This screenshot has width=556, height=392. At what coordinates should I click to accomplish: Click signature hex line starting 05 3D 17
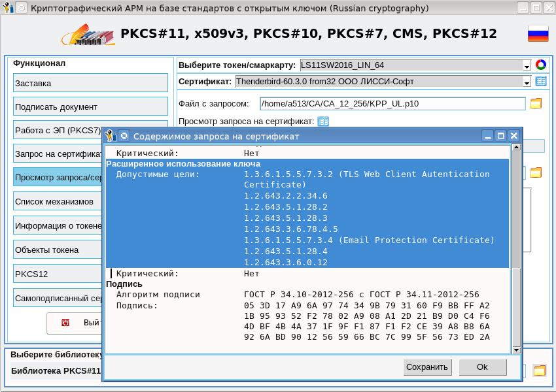pos(367,306)
